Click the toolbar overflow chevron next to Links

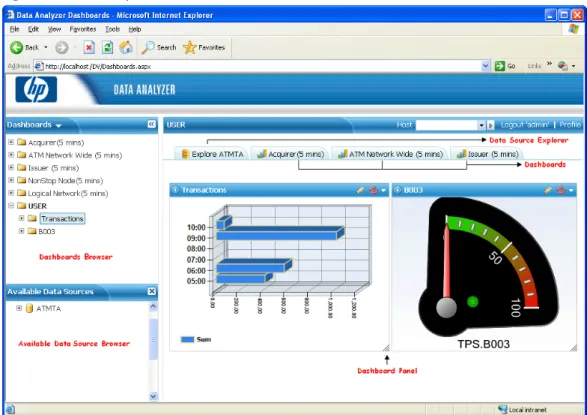[x=549, y=64]
